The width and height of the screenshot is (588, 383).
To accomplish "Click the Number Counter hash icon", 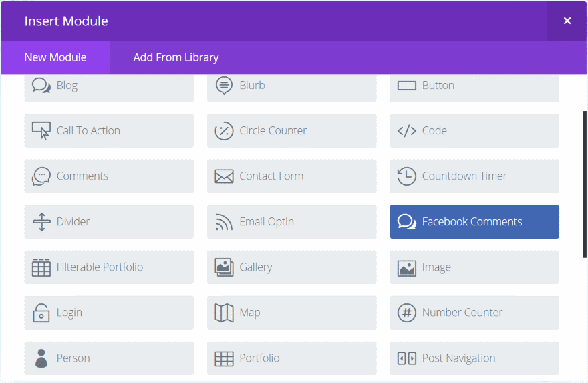I will [406, 313].
